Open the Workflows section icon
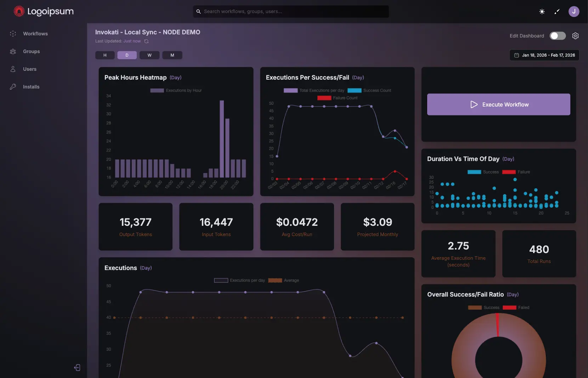Screen dimensions: 588x378 pyautogui.click(x=13, y=34)
